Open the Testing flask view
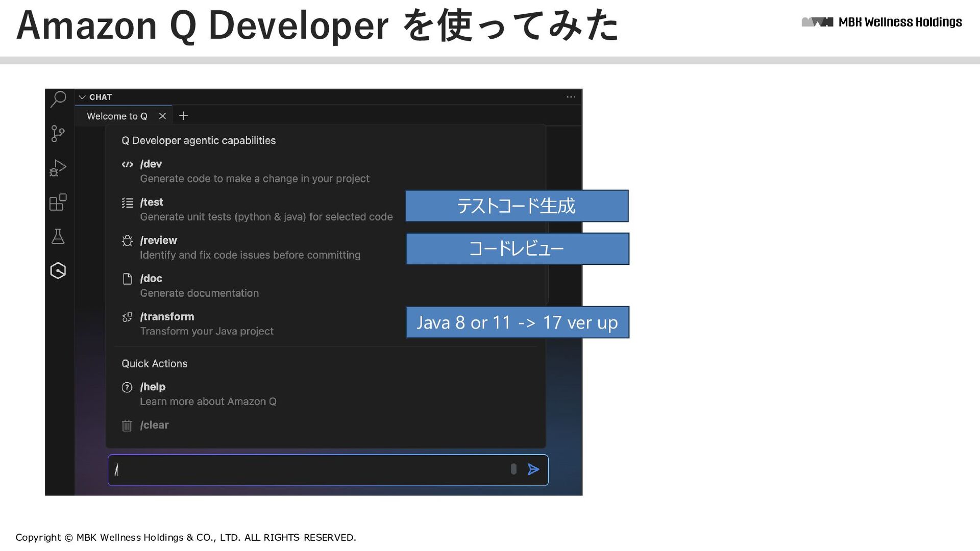This screenshot has width=980, height=551. coord(58,236)
